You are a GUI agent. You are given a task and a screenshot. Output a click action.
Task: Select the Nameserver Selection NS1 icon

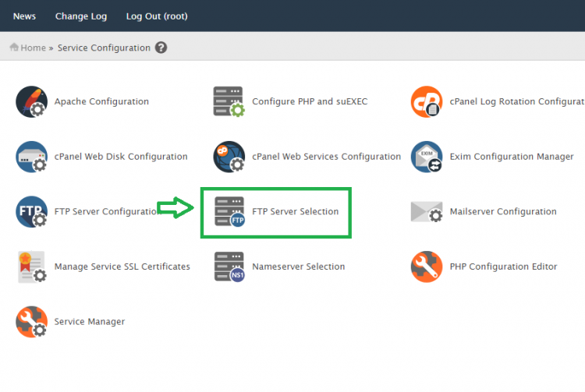pos(229,267)
